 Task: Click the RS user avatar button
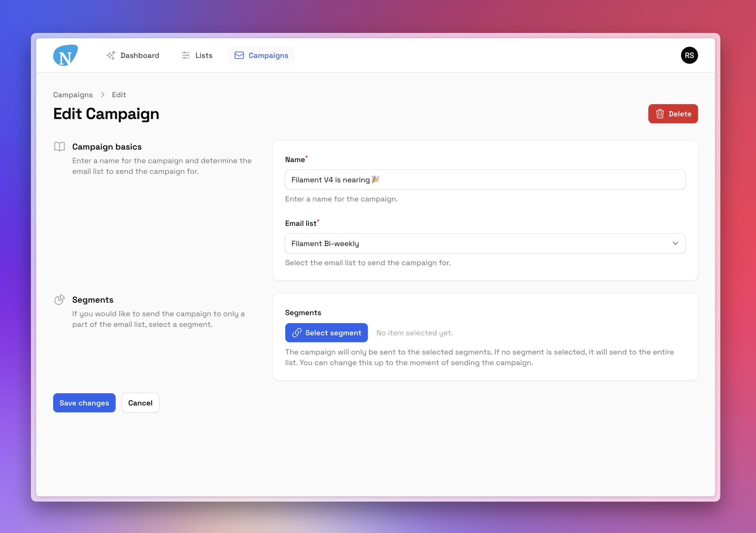689,55
